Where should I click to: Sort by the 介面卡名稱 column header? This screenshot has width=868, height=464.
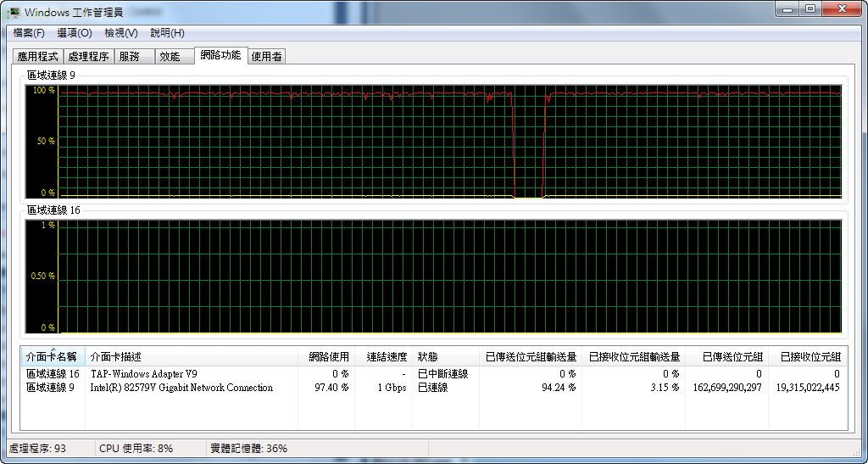point(53,357)
